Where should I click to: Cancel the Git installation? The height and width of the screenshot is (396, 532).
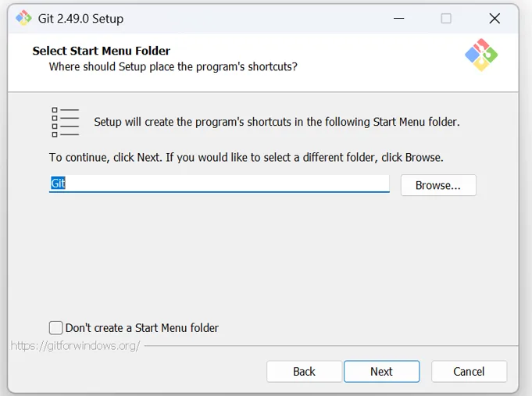pos(469,371)
